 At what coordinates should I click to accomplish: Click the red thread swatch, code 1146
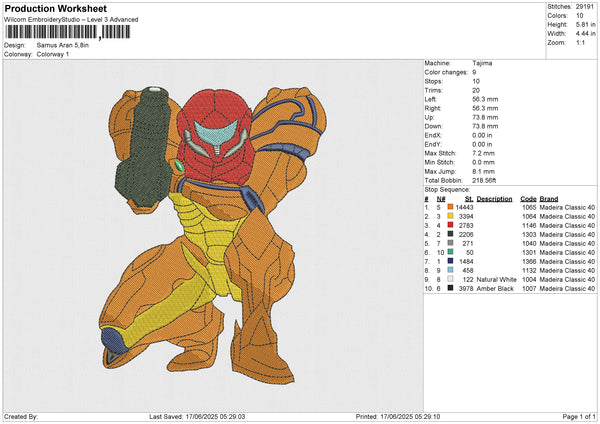[451, 226]
